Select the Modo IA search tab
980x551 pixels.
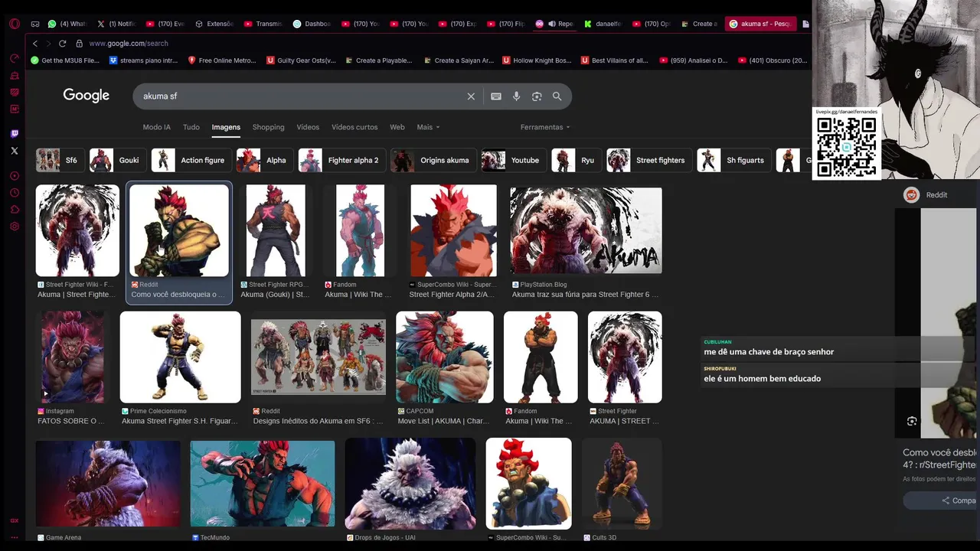point(156,127)
